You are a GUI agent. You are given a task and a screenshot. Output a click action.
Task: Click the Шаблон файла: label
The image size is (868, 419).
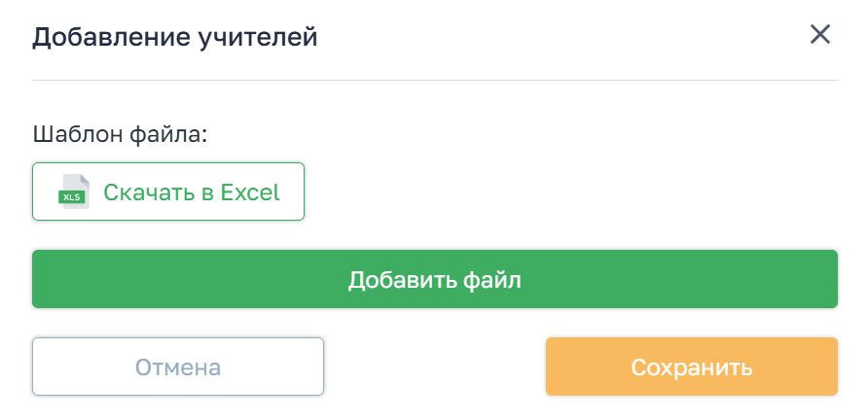coord(122,133)
